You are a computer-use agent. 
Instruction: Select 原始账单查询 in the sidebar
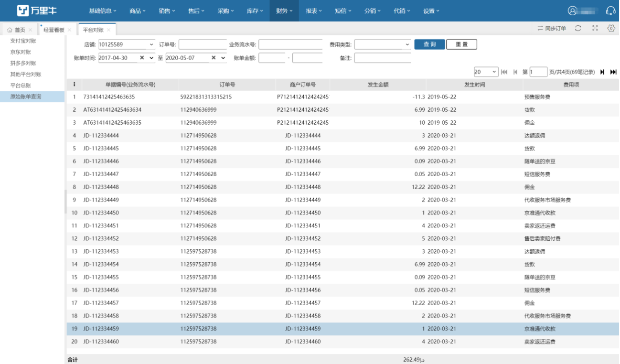point(32,96)
